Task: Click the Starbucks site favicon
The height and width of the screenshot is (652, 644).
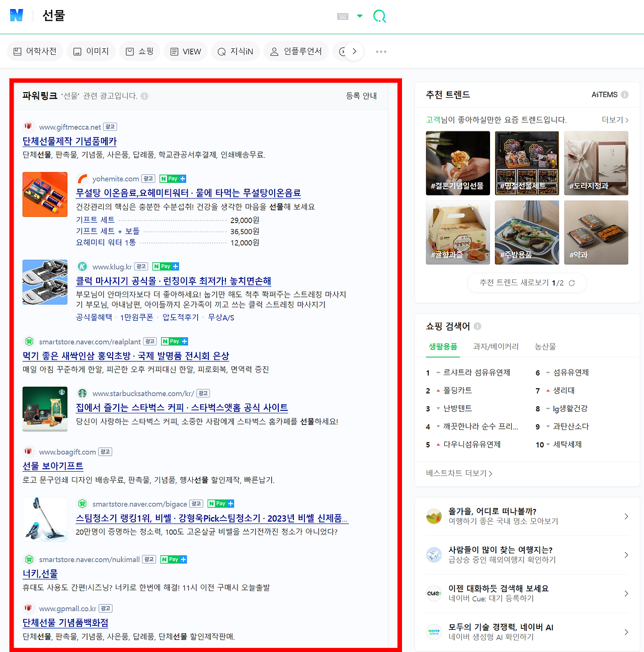Action: coord(83,393)
